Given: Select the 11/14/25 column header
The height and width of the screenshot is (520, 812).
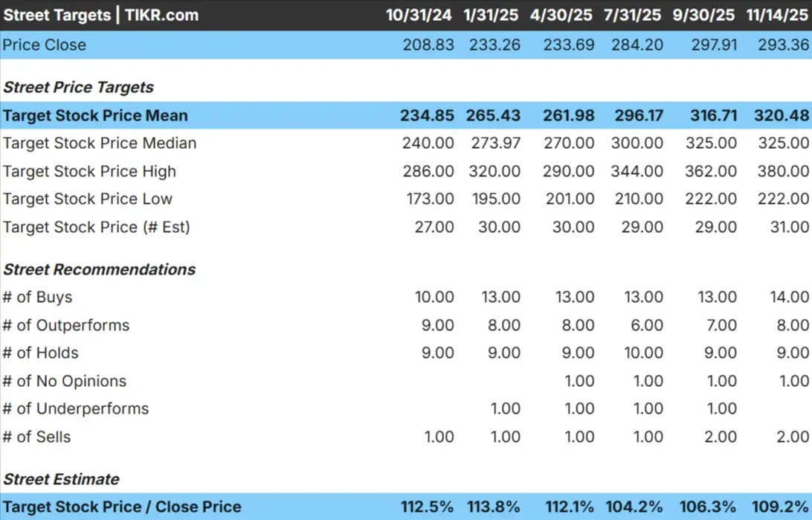Looking at the screenshot, I should [x=777, y=15].
